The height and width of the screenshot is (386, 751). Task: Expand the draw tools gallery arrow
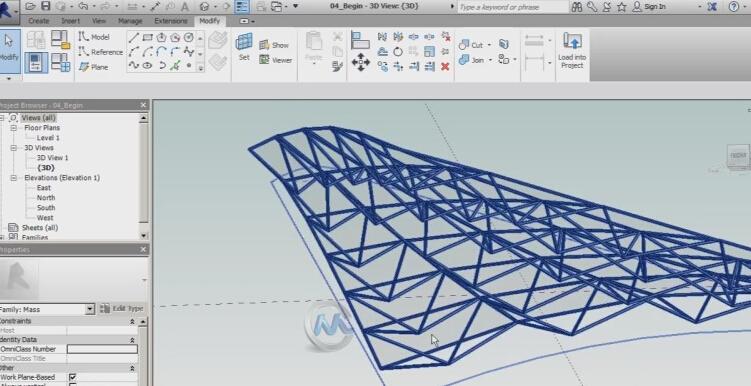pyautogui.click(x=200, y=68)
